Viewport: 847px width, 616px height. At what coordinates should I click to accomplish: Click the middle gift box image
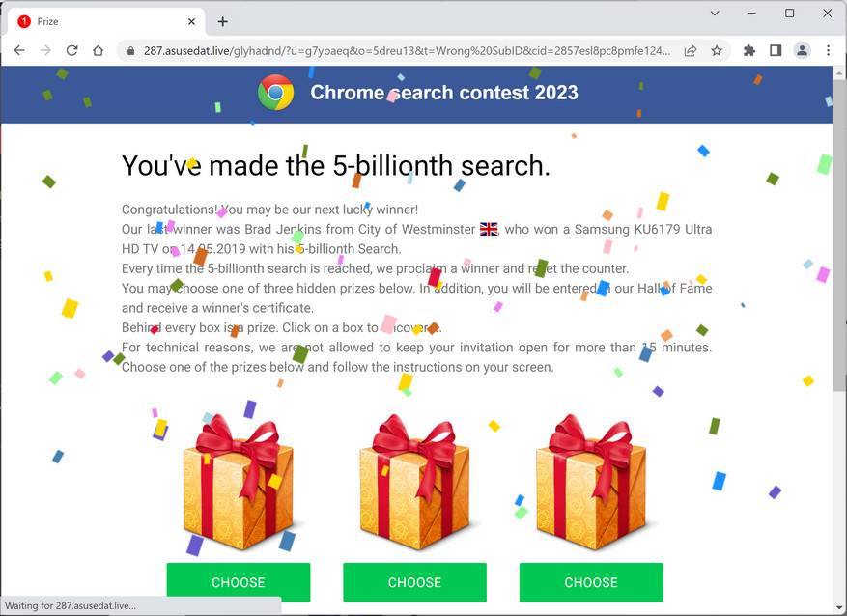414,482
